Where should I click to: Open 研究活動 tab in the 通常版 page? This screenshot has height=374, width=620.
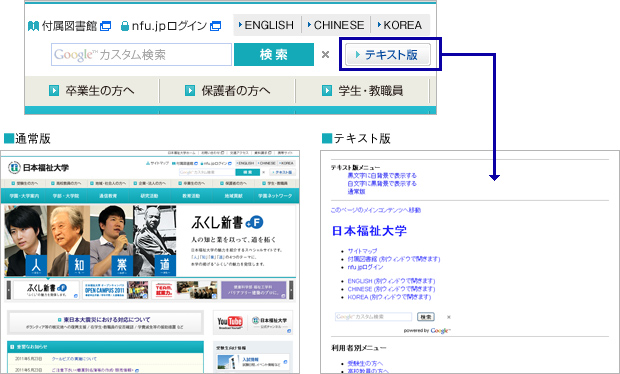pyautogui.click(x=149, y=196)
